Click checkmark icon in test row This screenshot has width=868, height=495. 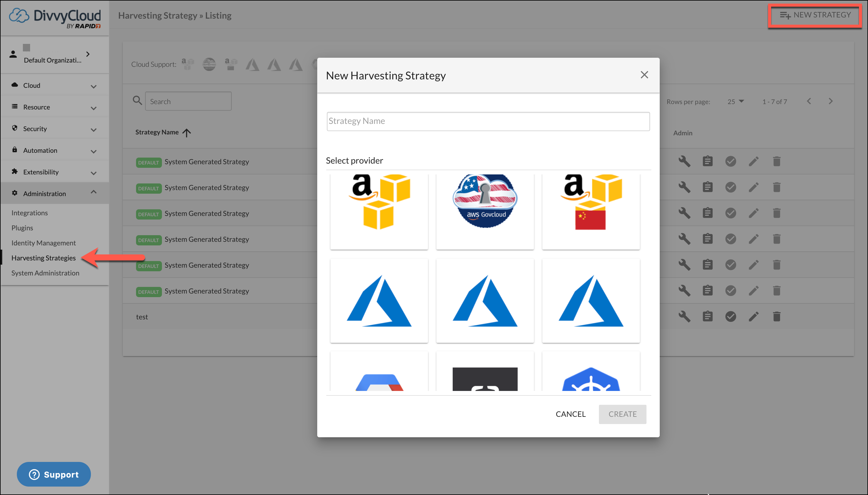[730, 316]
